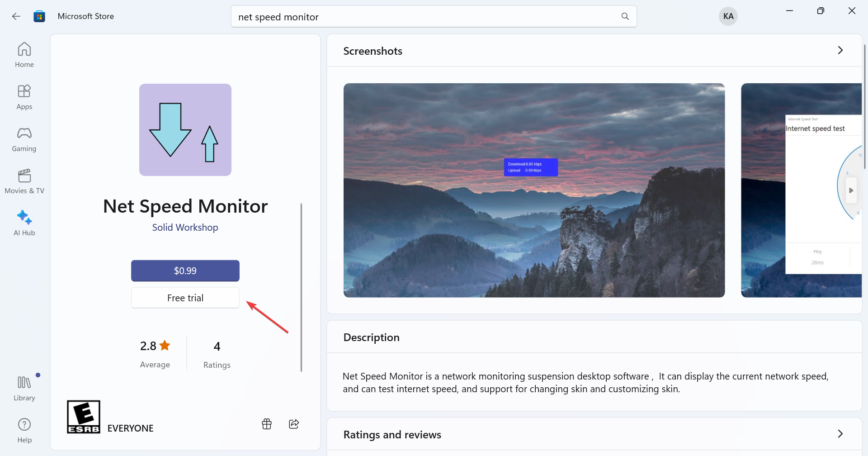Open your Library
Viewport: 868px width, 456px height.
coord(24,387)
